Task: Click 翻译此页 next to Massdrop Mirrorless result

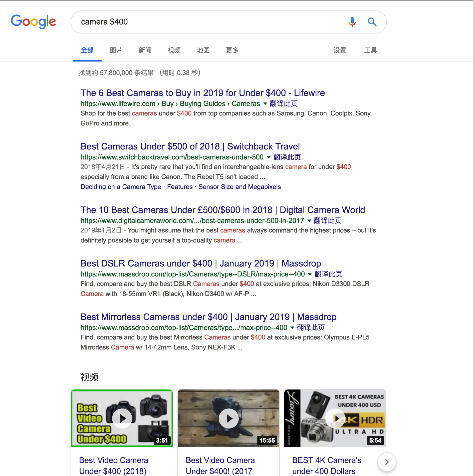Action: point(311,328)
